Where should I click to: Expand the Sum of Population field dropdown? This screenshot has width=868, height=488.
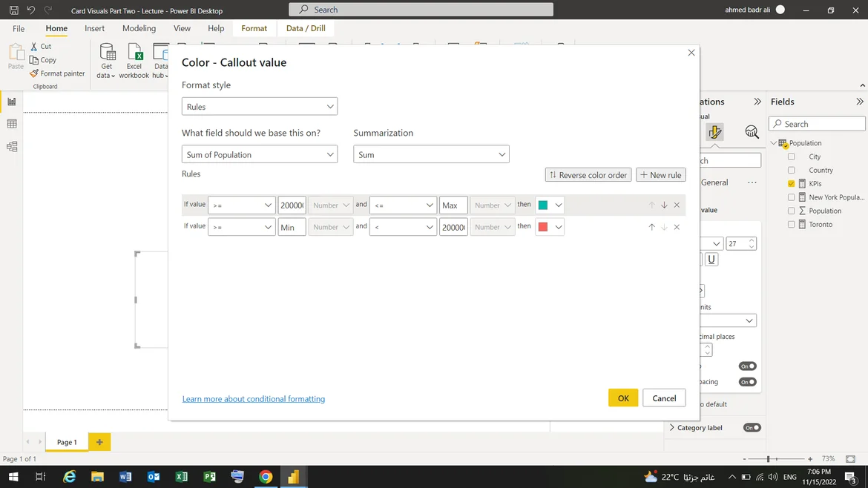coord(260,155)
